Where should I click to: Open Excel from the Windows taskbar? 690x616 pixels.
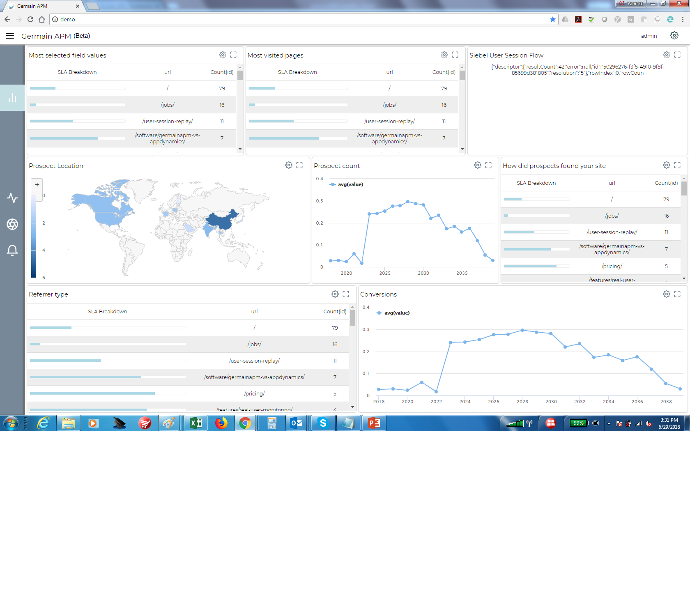coord(196,423)
